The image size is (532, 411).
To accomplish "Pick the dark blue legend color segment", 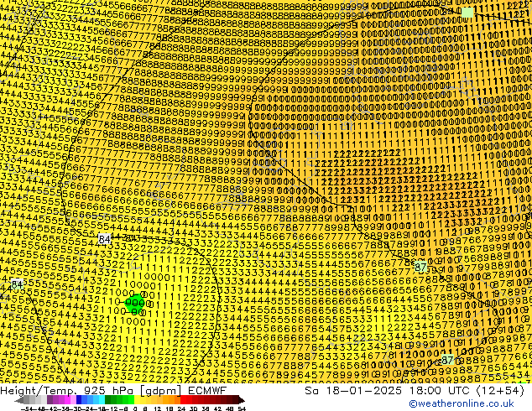I will click(79, 400).
